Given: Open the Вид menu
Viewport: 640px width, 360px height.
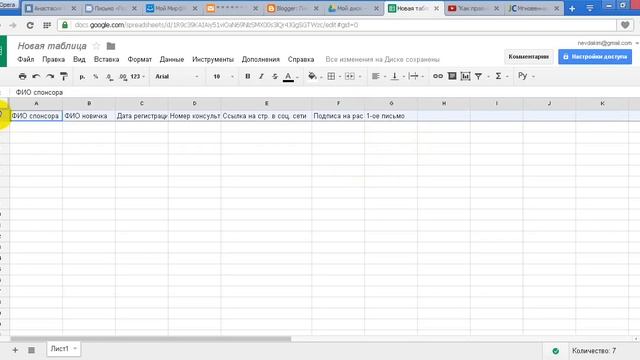Looking at the screenshot, I should [79, 60].
